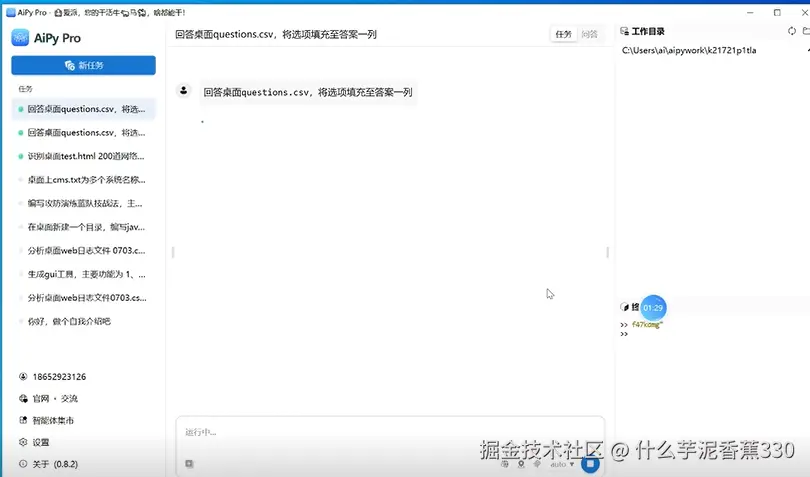
Task: Open 设置 settings
Action: pyautogui.click(x=41, y=442)
